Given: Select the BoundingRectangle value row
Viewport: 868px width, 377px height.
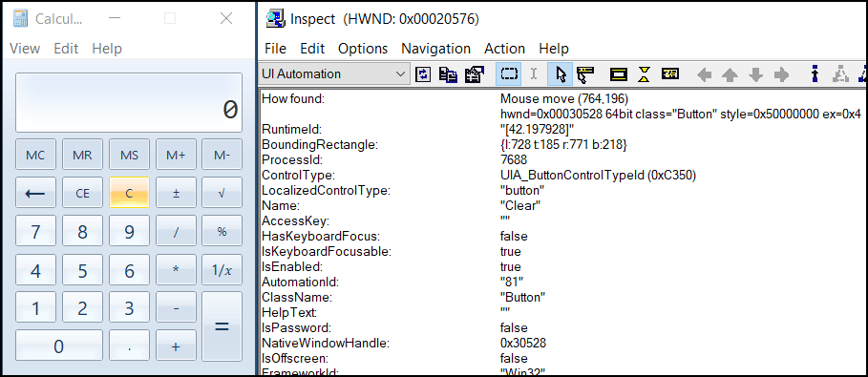Looking at the screenshot, I should tap(563, 145).
